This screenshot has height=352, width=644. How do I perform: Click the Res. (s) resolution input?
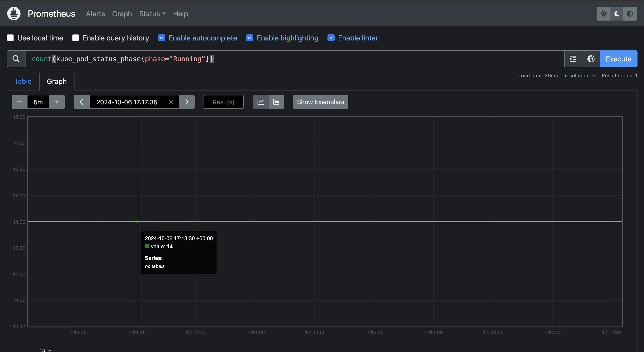tap(223, 102)
